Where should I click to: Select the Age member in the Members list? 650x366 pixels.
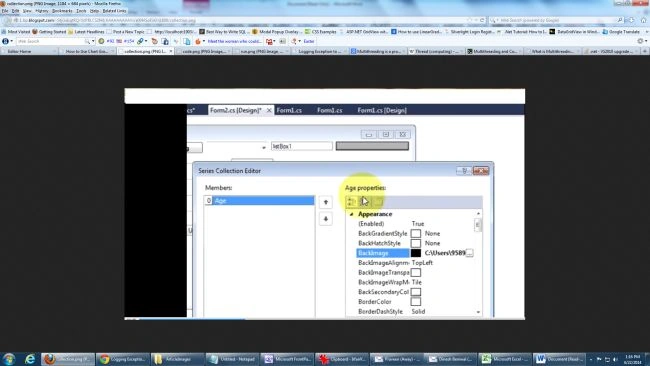(x=260, y=201)
